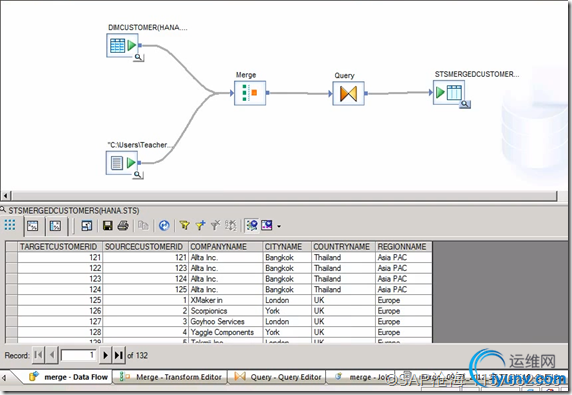Click 'York' in the Scorpionics row
The height and width of the screenshot is (395, 572).
[x=287, y=311]
